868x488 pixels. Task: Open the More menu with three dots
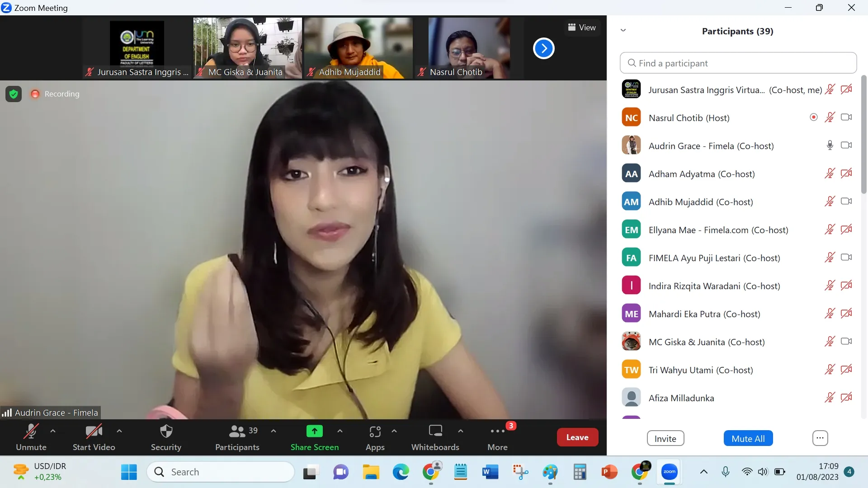pyautogui.click(x=497, y=437)
